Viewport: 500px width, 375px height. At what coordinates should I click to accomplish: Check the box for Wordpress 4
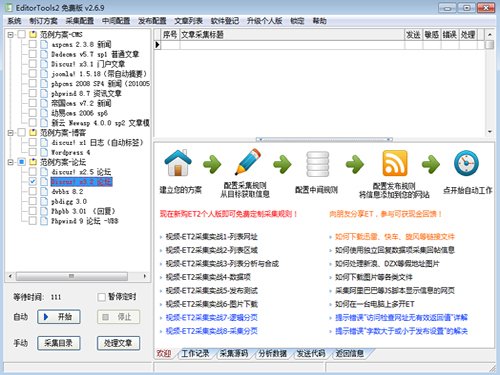33,152
